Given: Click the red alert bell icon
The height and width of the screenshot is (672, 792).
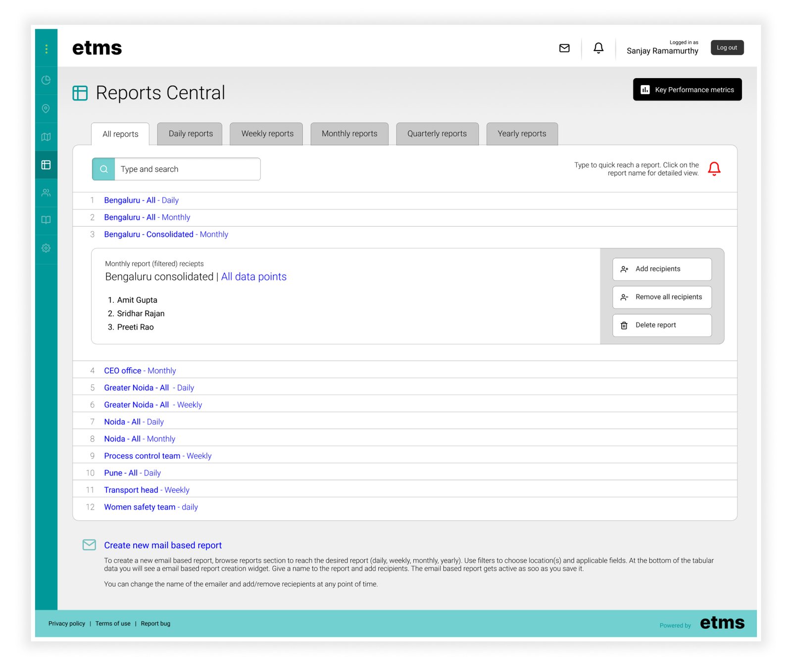Looking at the screenshot, I should pos(714,169).
